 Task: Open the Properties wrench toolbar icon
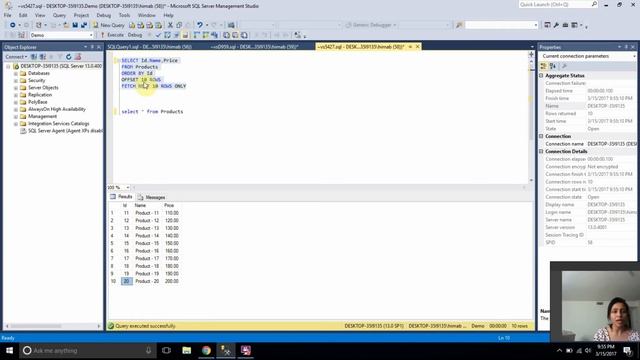556,25
